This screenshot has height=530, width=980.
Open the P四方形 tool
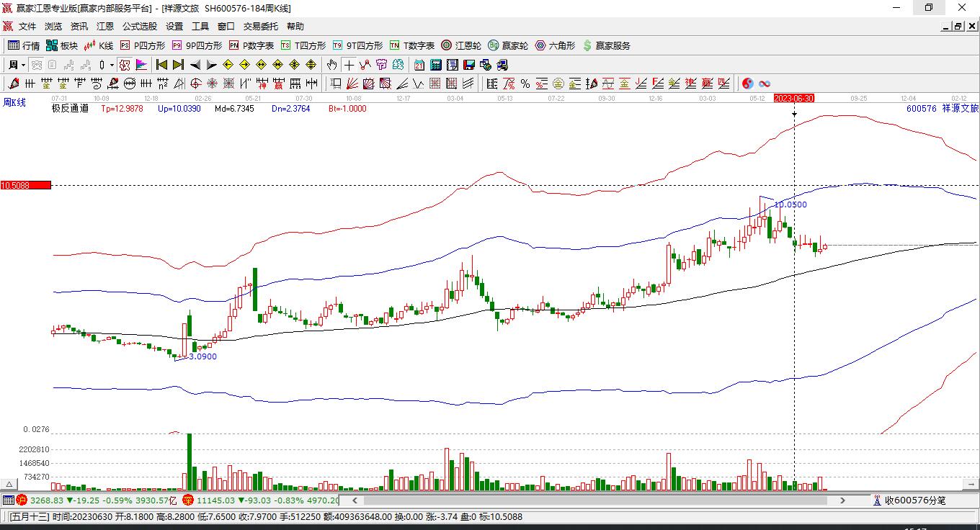tap(142, 45)
